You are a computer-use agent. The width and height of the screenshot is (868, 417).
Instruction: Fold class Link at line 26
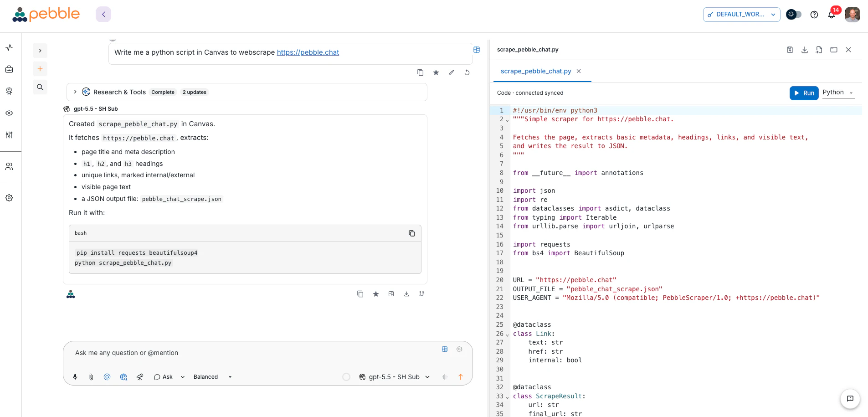coord(507,335)
